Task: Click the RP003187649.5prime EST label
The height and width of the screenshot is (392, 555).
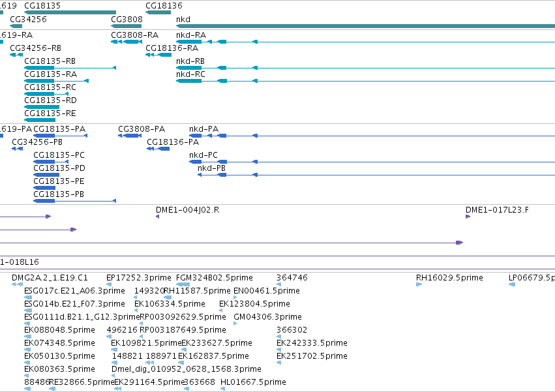Action: 183,330
